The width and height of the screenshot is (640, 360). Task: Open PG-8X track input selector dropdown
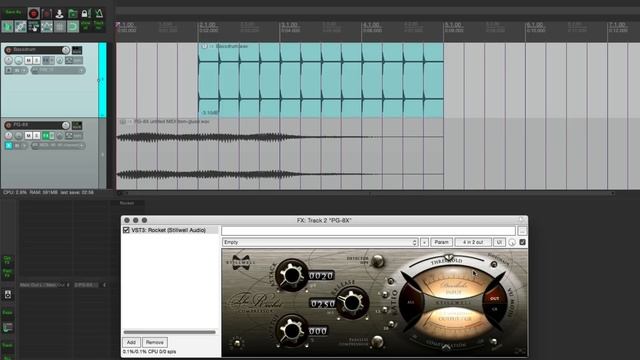point(58,145)
